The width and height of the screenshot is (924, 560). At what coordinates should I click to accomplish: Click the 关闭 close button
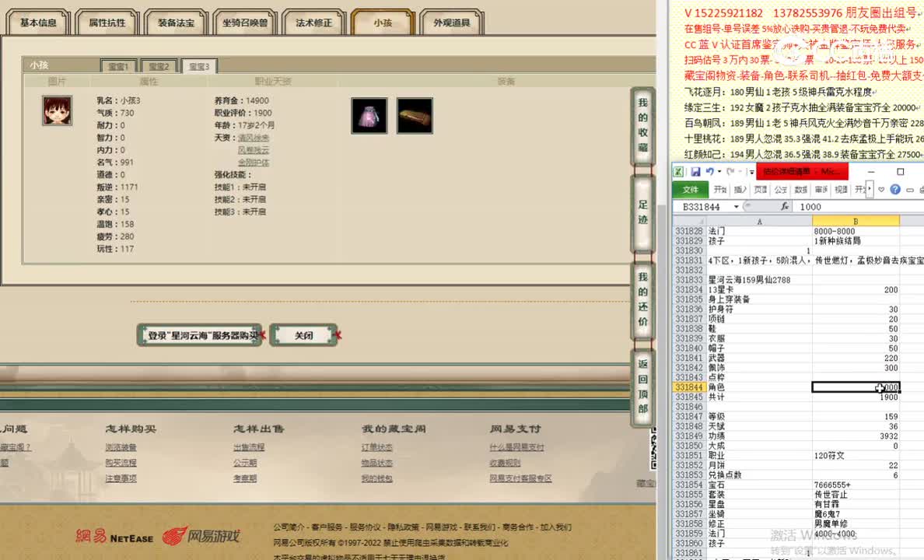click(304, 334)
